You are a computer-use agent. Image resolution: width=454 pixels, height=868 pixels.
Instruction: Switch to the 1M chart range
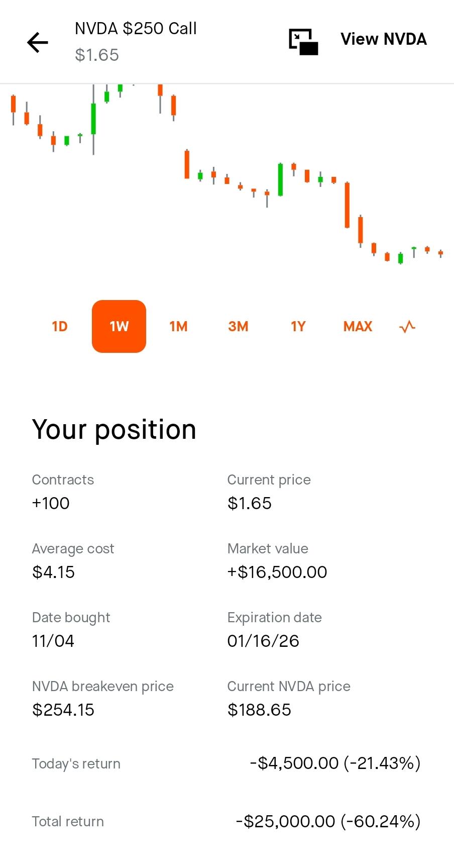pyautogui.click(x=178, y=327)
